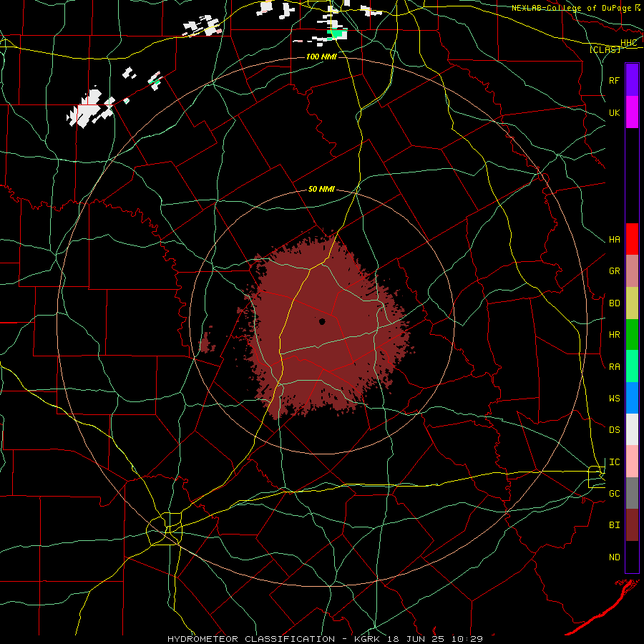Select the GR legend color block
This screenshot has height=644, width=644.
click(x=632, y=270)
